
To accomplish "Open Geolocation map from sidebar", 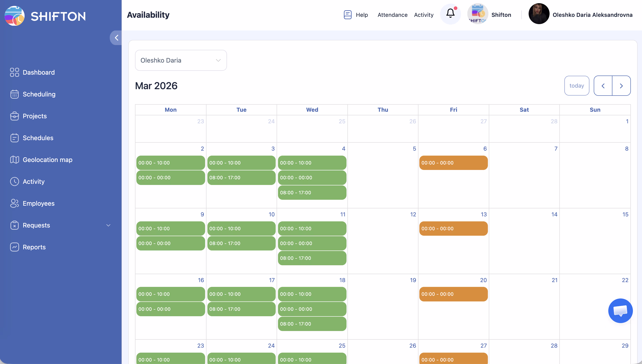I will 47,160.
